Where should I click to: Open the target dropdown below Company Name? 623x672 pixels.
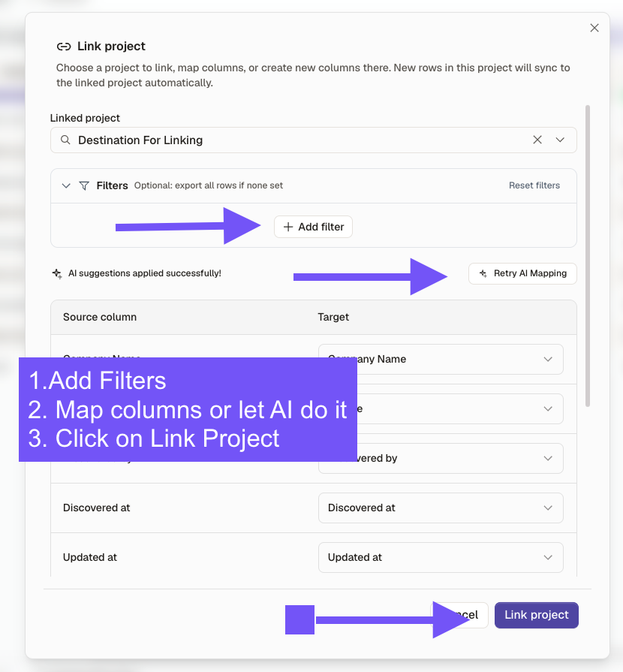tap(441, 409)
